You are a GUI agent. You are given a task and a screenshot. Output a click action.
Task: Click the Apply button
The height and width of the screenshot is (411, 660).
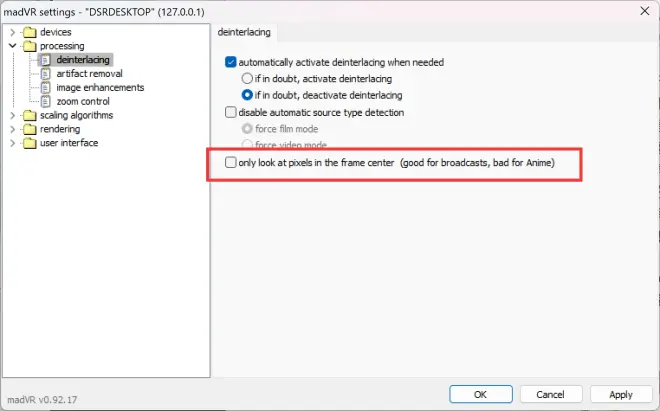point(621,395)
